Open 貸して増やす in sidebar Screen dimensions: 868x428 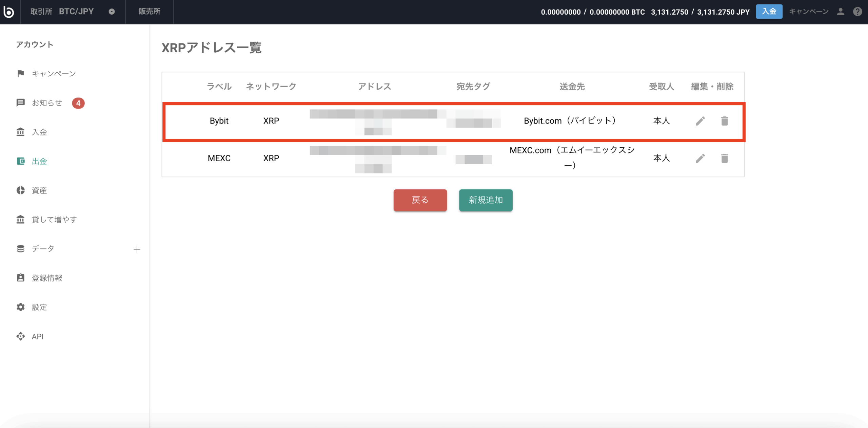click(54, 220)
